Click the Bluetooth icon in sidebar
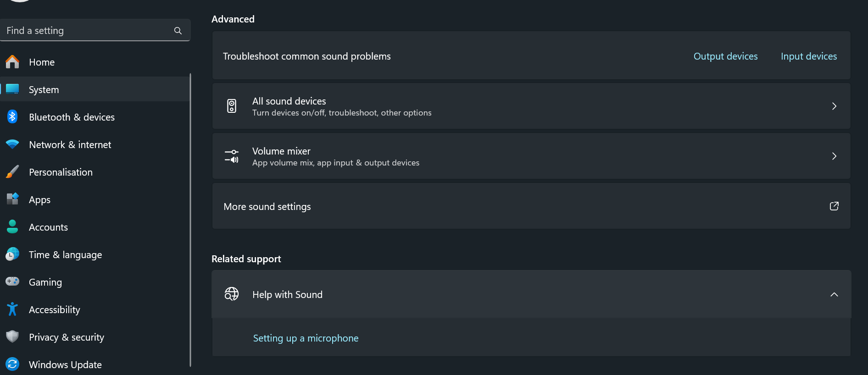Image resolution: width=868 pixels, height=375 pixels. coord(12,117)
